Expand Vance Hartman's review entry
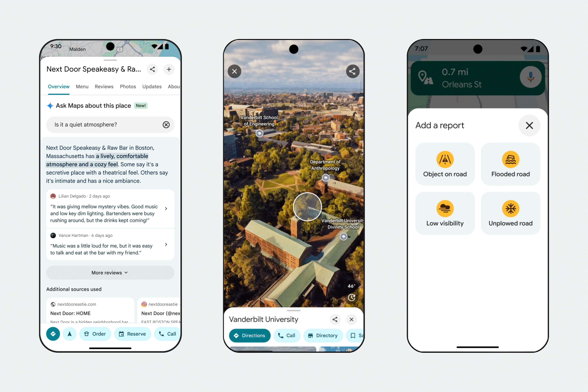The width and height of the screenshot is (588, 392). tap(166, 245)
